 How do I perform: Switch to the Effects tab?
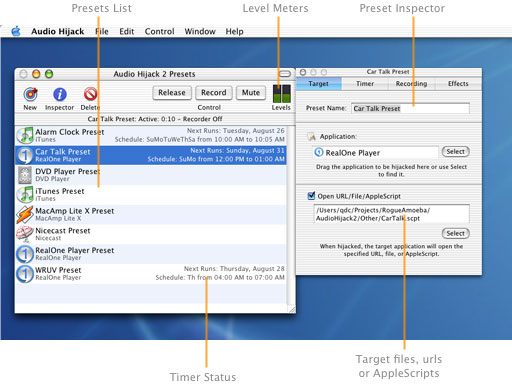458,84
